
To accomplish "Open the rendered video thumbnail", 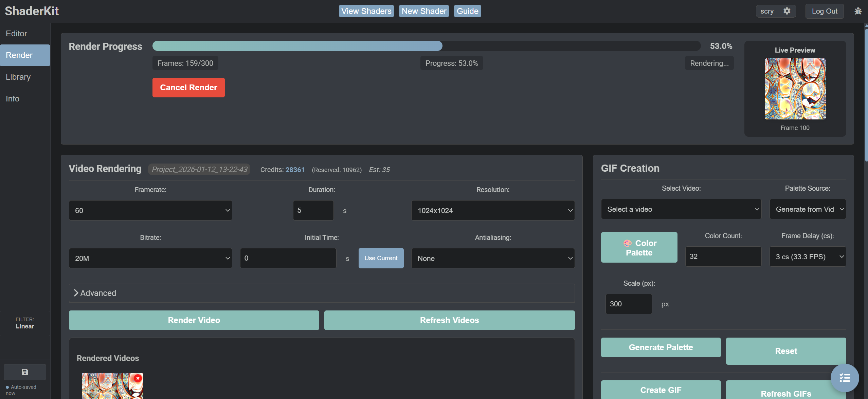I will click(112, 387).
